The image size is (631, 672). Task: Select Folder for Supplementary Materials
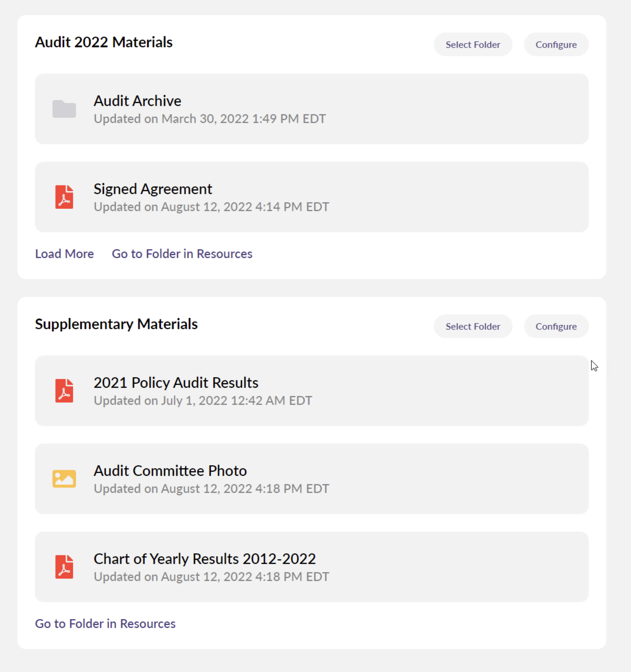coord(473,326)
